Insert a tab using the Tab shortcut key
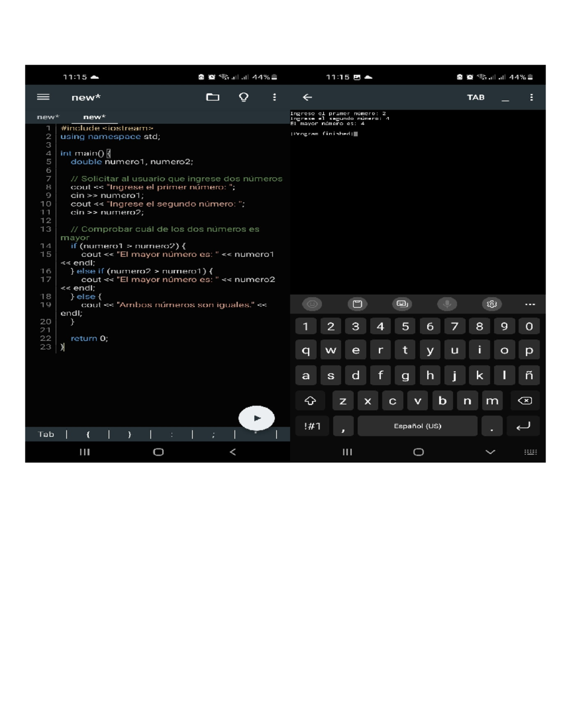563x728 pixels. (x=46, y=434)
